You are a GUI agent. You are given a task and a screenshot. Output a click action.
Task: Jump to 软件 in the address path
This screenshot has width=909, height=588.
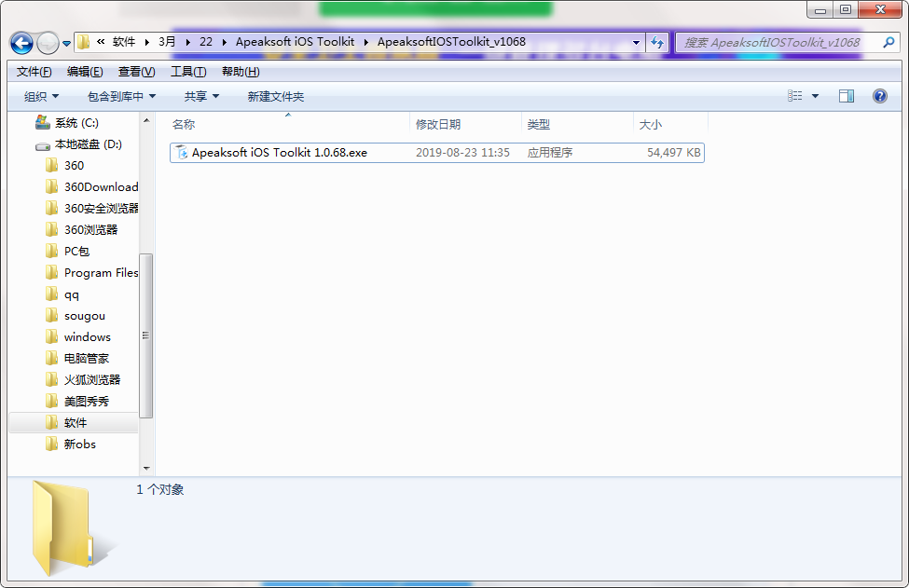(x=123, y=42)
